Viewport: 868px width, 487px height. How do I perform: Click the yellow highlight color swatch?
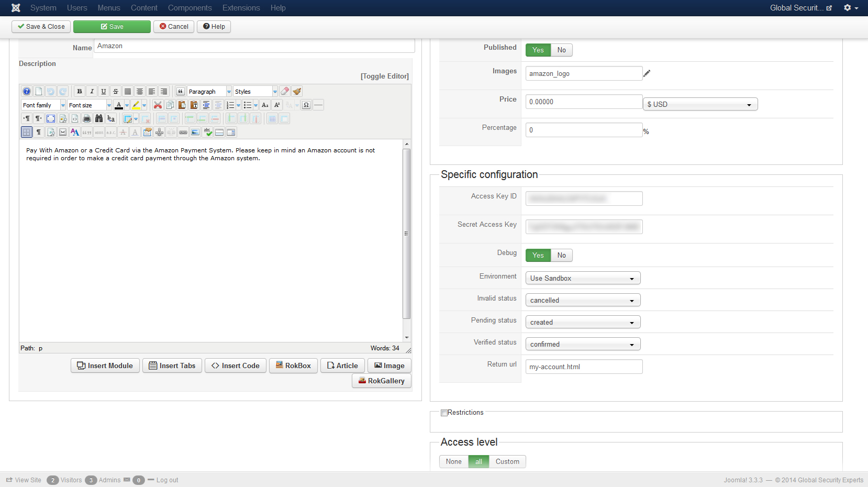pyautogui.click(x=136, y=105)
